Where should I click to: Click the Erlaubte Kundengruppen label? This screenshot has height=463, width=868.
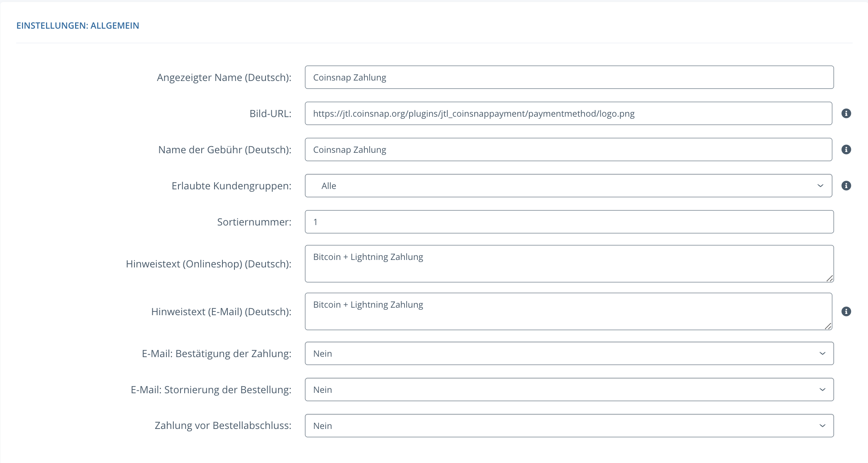[231, 186]
